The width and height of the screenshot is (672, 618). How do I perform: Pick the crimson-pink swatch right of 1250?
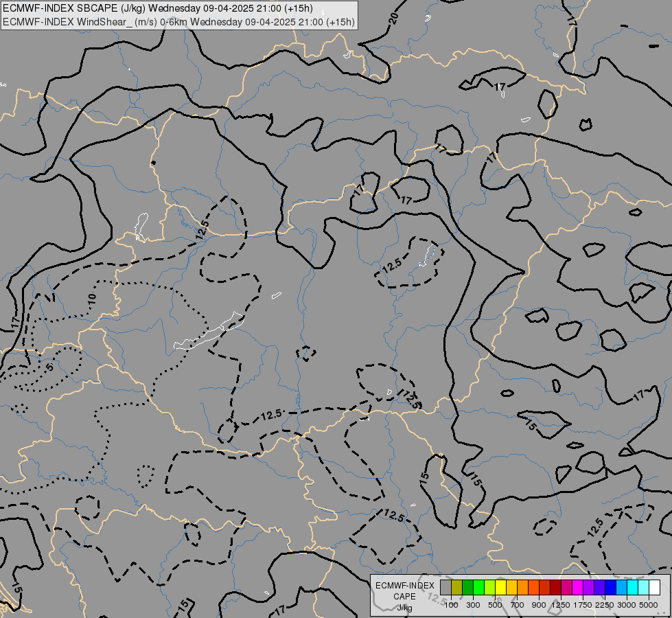coord(566,587)
